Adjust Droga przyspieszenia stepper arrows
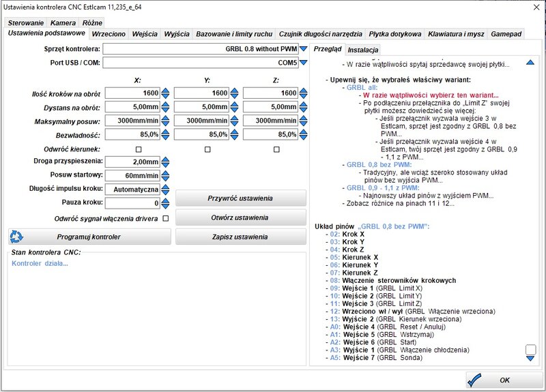 pyautogui.click(x=165, y=162)
